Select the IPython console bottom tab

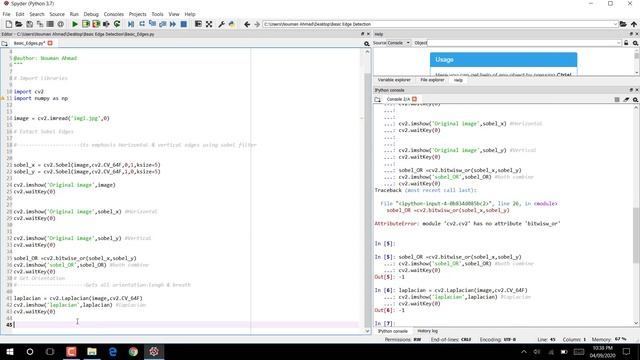pyautogui.click(x=393, y=331)
